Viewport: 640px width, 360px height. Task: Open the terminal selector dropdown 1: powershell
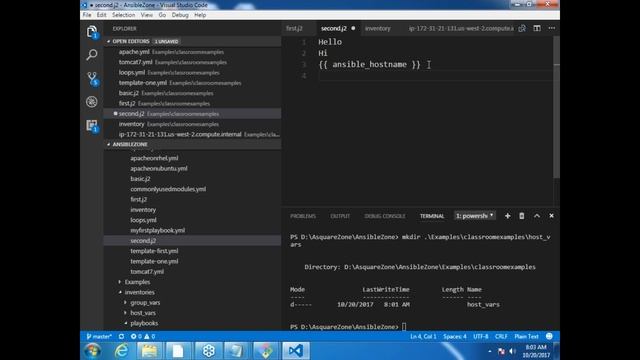coord(475,216)
